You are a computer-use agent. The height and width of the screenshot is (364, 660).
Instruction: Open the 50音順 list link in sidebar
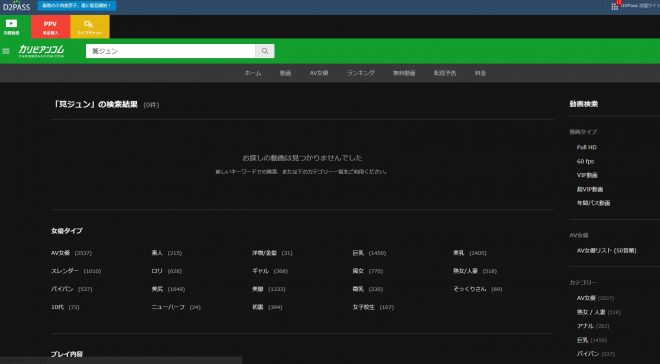pyautogui.click(x=607, y=250)
